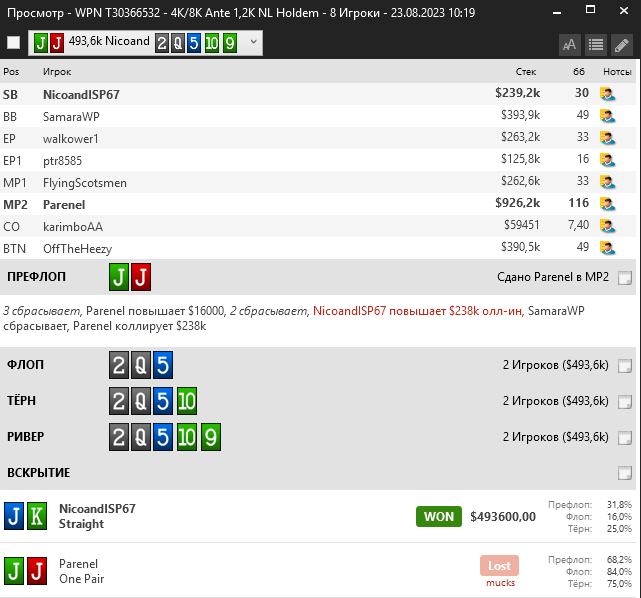The width and height of the screenshot is (641, 598).
Task: Select player FlyingScotsmen in the table
Action: coord(85,183)
